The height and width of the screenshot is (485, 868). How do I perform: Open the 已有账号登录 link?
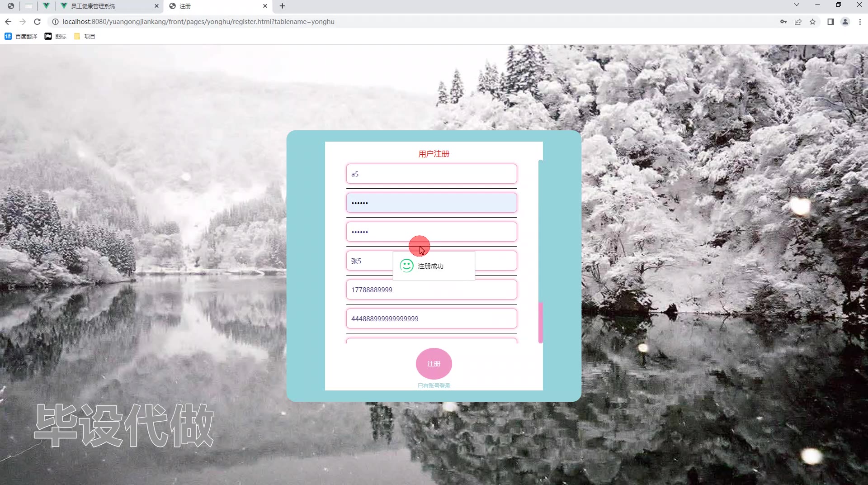point(434,385)
